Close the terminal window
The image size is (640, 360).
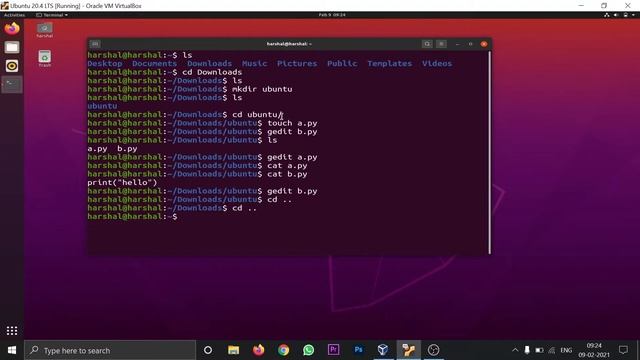tap(484, 44)
